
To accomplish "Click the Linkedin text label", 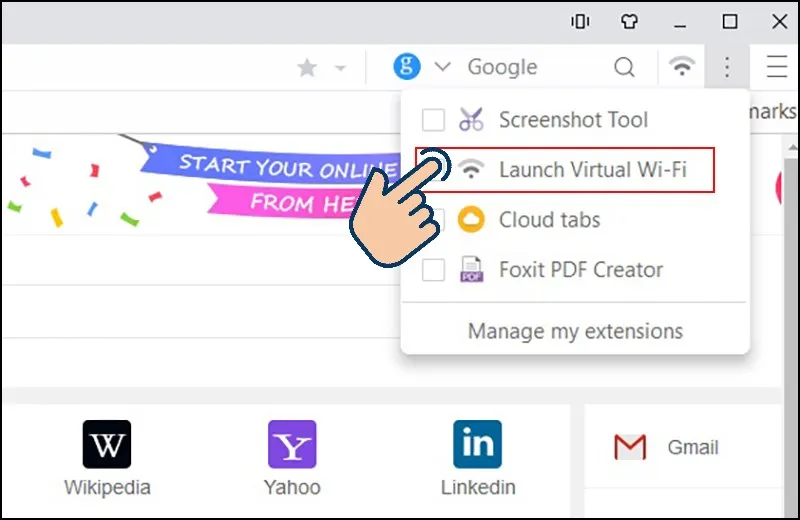I will (478, 487).
